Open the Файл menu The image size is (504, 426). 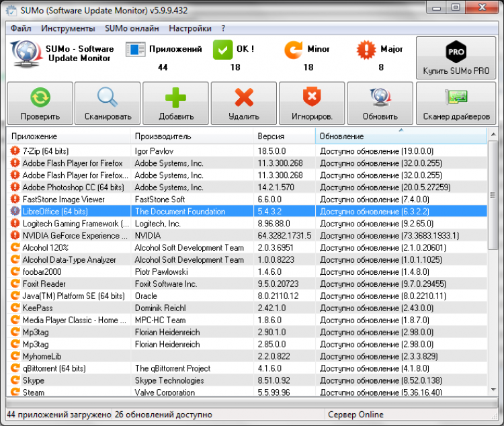[21, 28]
